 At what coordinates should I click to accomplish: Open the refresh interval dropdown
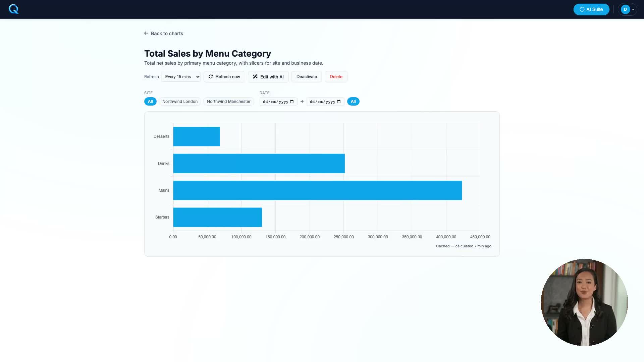coord(181,77)
